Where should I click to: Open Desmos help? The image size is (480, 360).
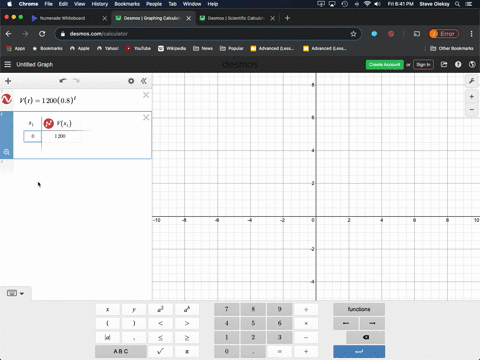coord(458,64)
